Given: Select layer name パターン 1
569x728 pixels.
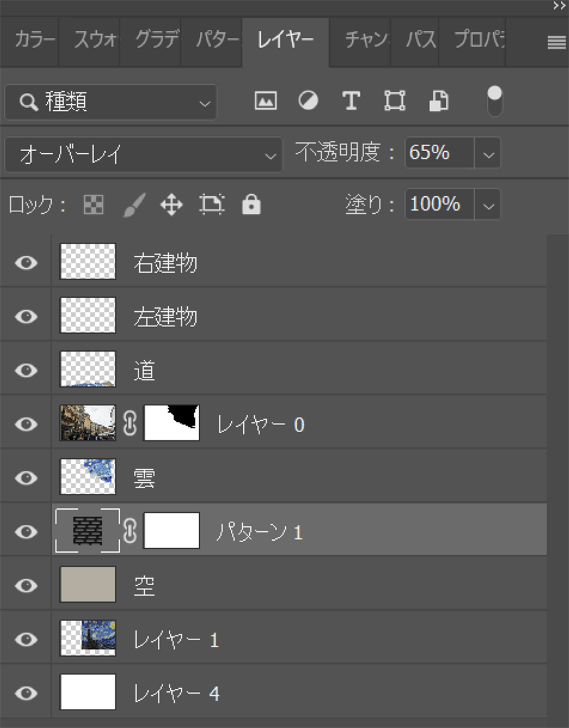Looking at the screenshot, I should pos(259,531).
